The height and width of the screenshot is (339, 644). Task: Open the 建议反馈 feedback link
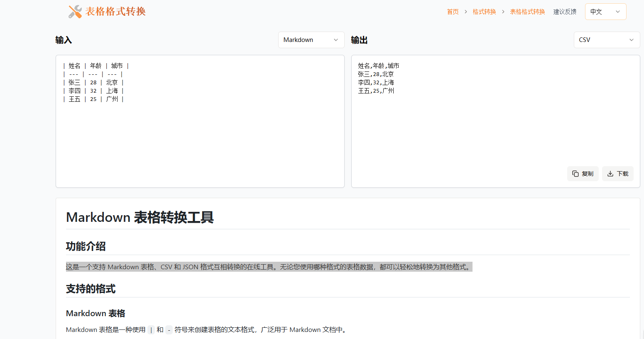[565, 12]
